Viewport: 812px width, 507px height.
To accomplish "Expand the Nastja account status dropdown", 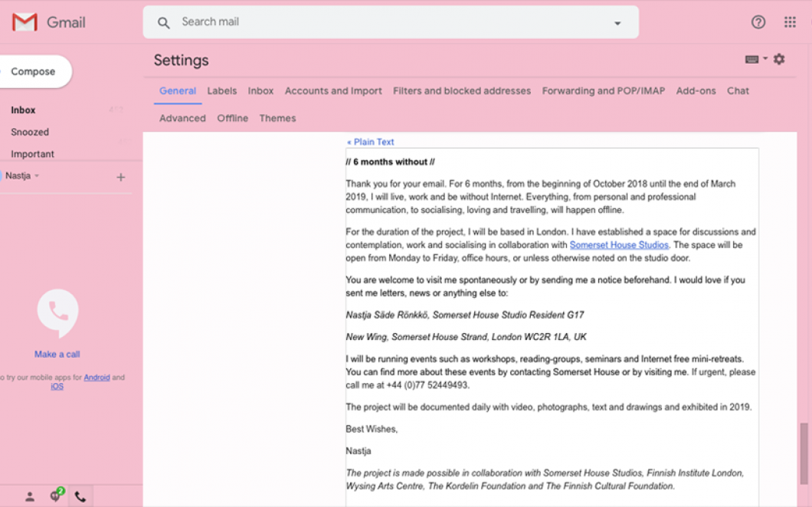I will 37,176.
